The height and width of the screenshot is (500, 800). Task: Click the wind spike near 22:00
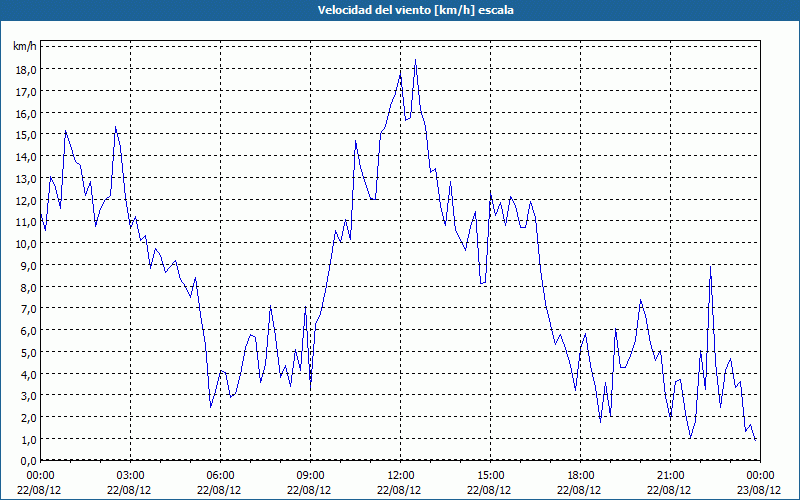[710, 267]
